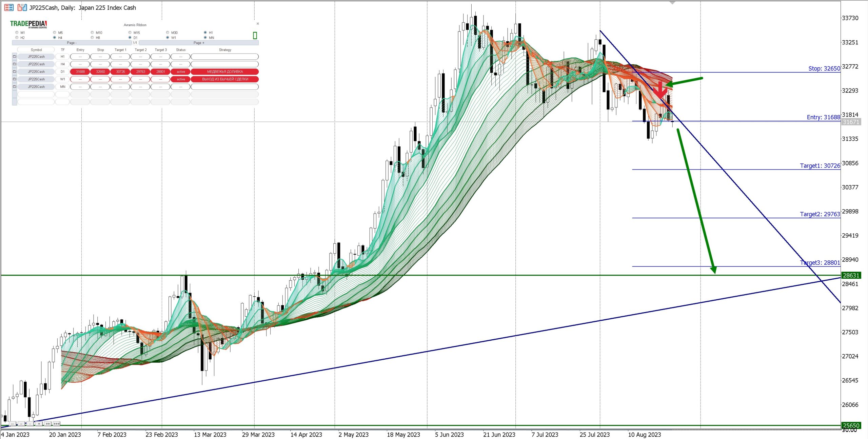The width and height of the screenshot is (868, 439).
Task: Go to previous page with Page -
Action: pyautogui.click(x=72, y=43)
